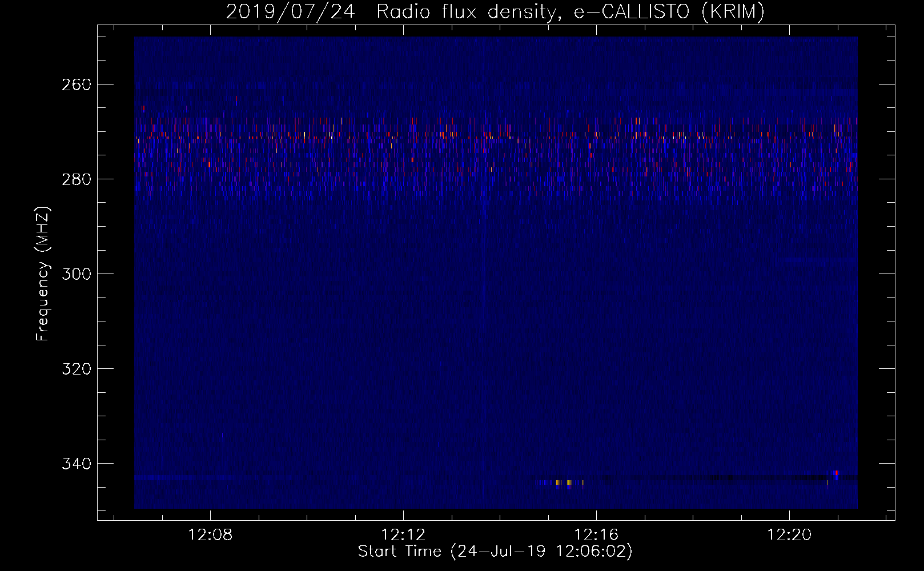
Task: Select the 'Frequency (MHZ)' axis label
Action: coord(43,274)
